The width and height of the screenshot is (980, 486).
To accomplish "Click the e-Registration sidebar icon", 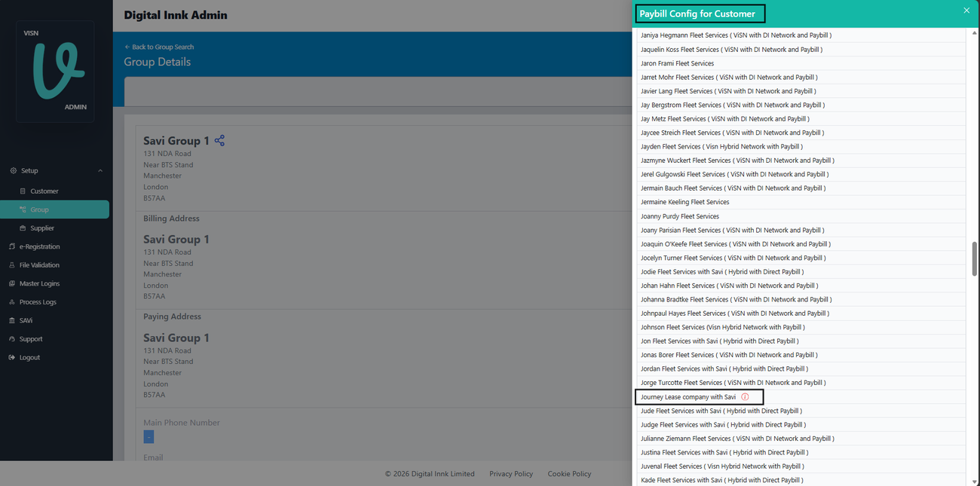I will point(12,246).
